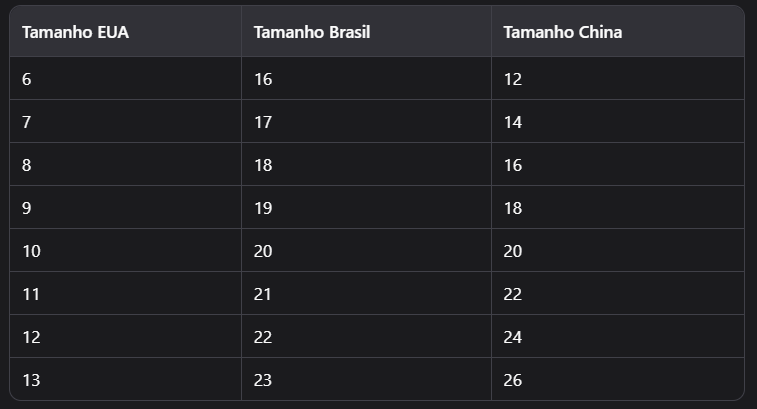
Task: Click EUA size 10 cell
Action: pos(31,251)
